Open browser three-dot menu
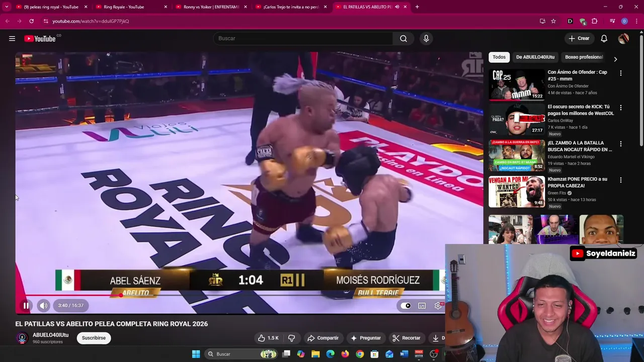The image size is (644, 362). 636,21
